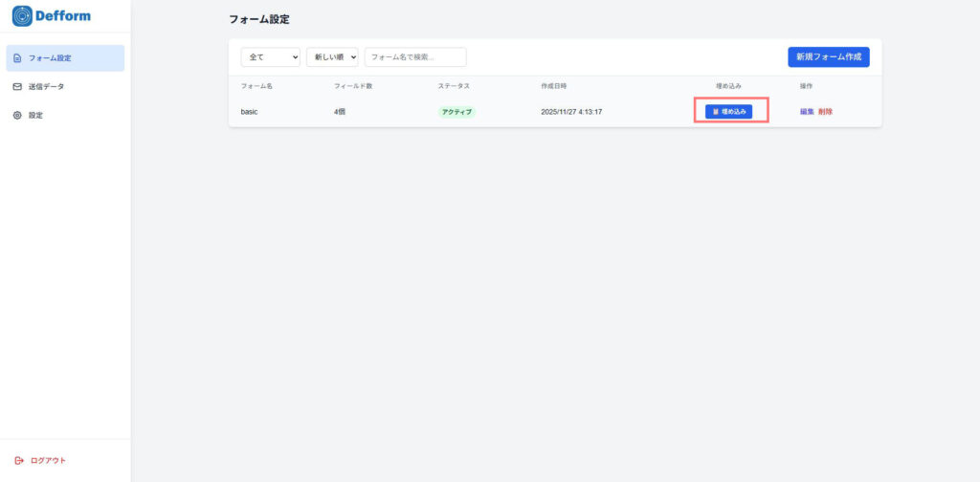
Task: Click the 編集 link for basic form
Action: (x=807, y=112)
